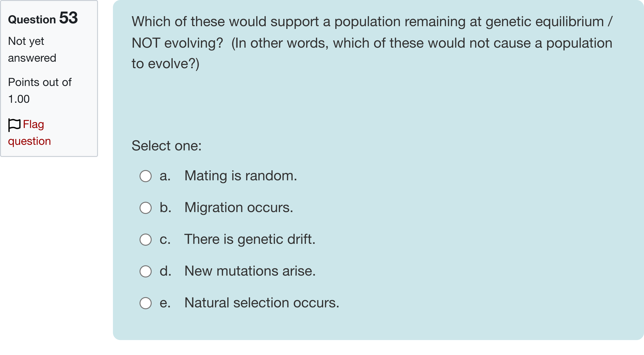Click the "Natural selection occurs." answer text
The width and height of the screenshot is (644, 355).
point(262,303)
